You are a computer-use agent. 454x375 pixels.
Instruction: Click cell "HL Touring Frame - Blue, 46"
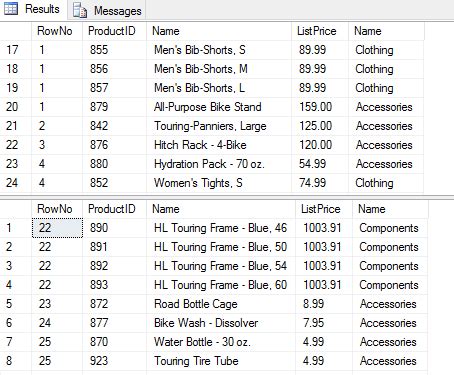click(x=221, y=228)
